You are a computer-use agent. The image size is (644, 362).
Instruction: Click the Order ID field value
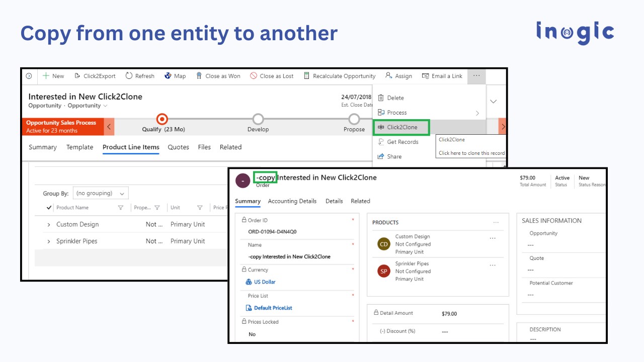click(x=272, y=232)
